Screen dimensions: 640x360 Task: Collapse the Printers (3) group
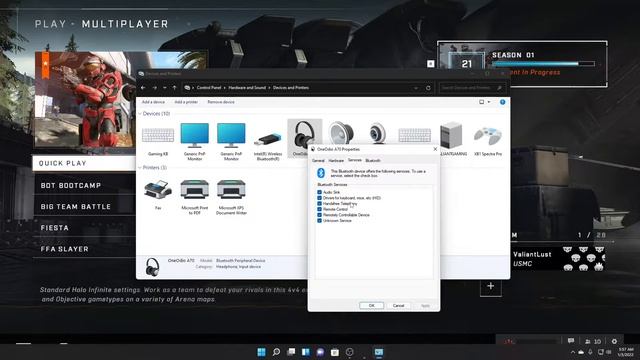(140, 168)
